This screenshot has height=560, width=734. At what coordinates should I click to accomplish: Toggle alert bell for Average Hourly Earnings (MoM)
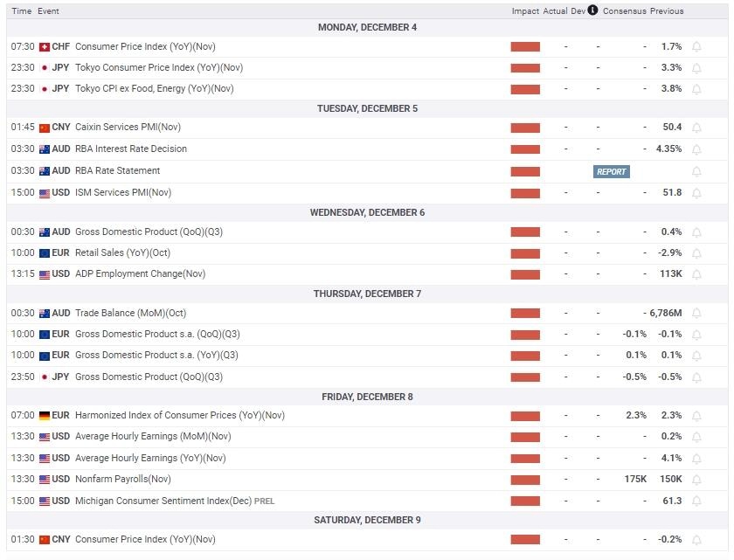coord(696,437)
